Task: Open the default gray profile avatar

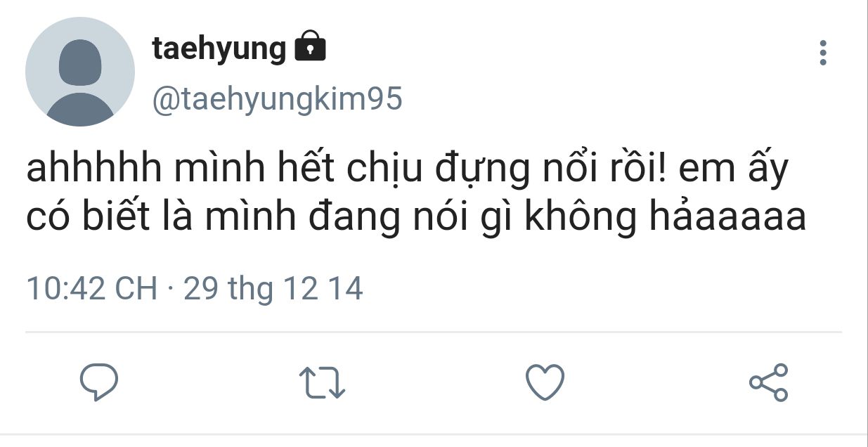Action: [80, 72]
